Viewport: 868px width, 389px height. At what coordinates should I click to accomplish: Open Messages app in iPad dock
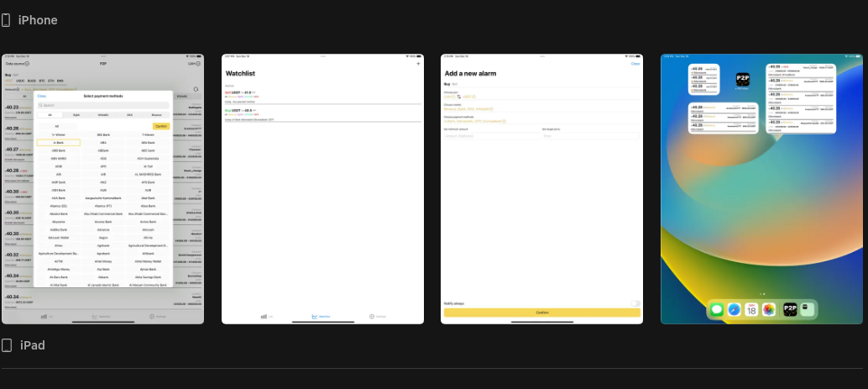tap(717, 310)
